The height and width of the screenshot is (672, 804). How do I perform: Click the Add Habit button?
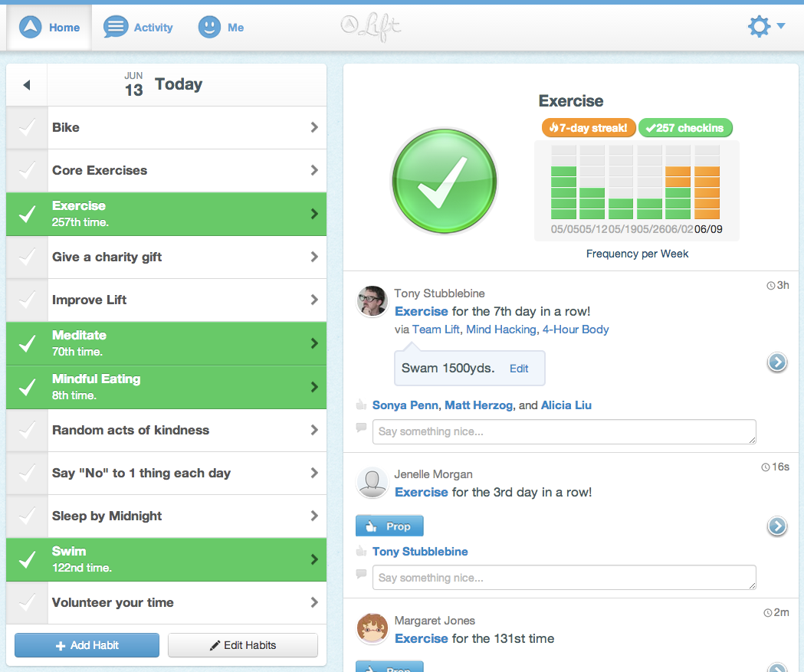coord(87,645)
